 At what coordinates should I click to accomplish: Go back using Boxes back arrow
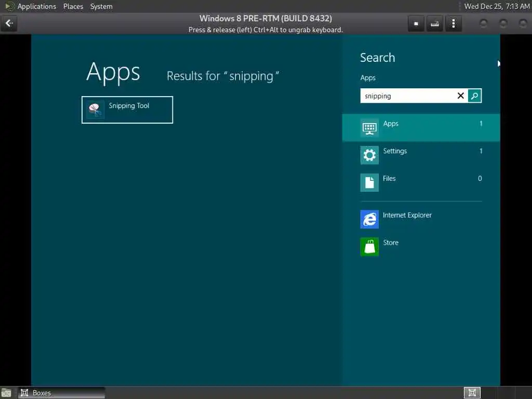pos(9,23)
